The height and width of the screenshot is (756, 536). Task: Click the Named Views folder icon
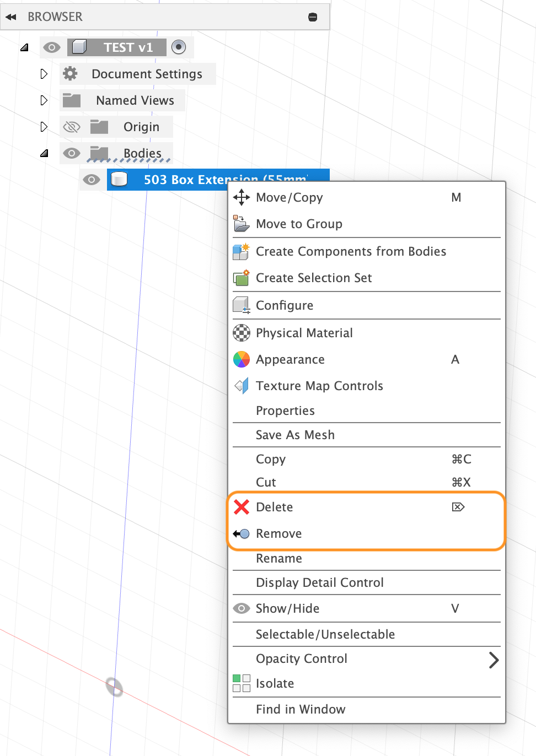coord(72,100)
